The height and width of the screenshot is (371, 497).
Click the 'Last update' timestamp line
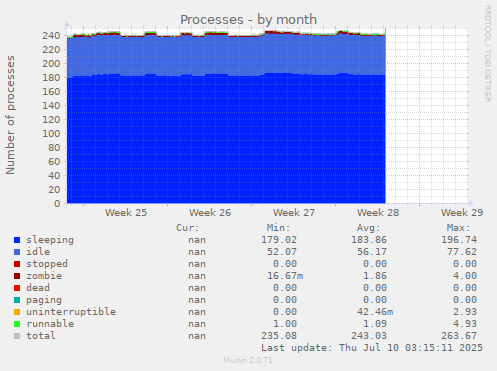[x=372, y=348]
